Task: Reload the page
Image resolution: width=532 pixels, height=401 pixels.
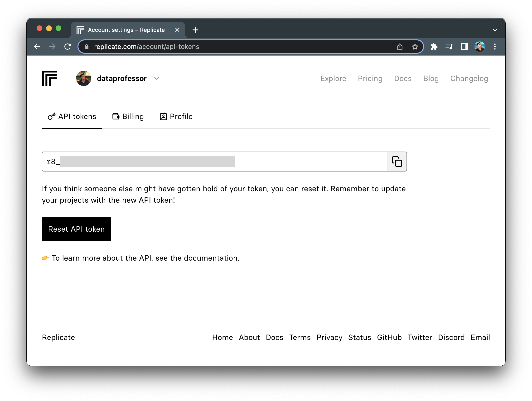Action: (68, 47)
